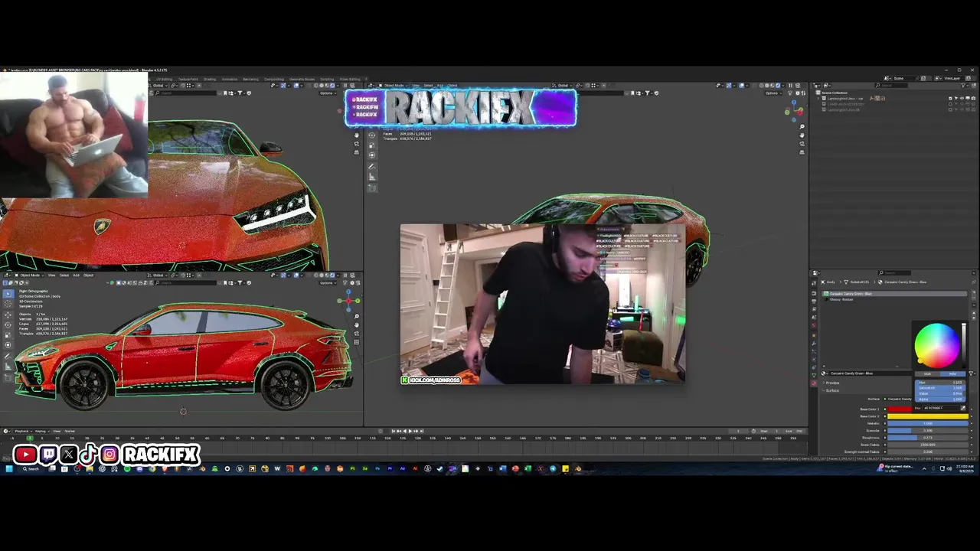The width and height of the screenshot is (980, 551).
Task: Collapse the Surface panel
Action: click(831, 390)
